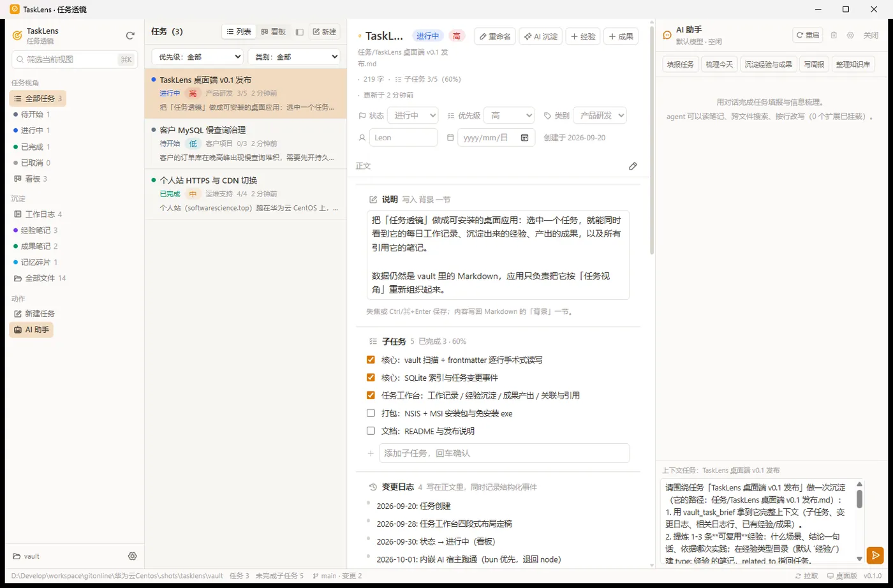Click the 状态 flag icon
893x588 pixels.
point(362,115)
